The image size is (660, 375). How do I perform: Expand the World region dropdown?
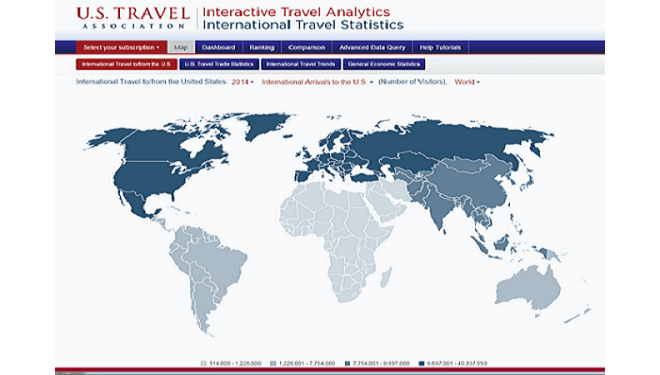[467, 82]
